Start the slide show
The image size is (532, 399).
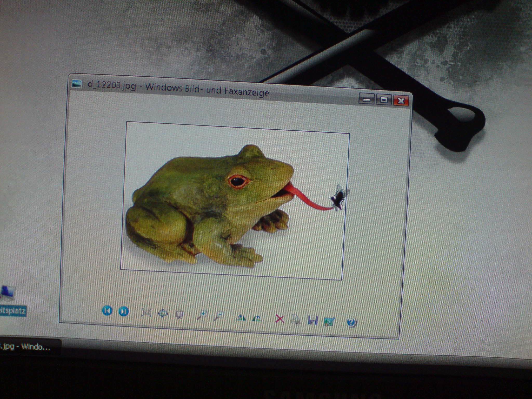[179, 314]
